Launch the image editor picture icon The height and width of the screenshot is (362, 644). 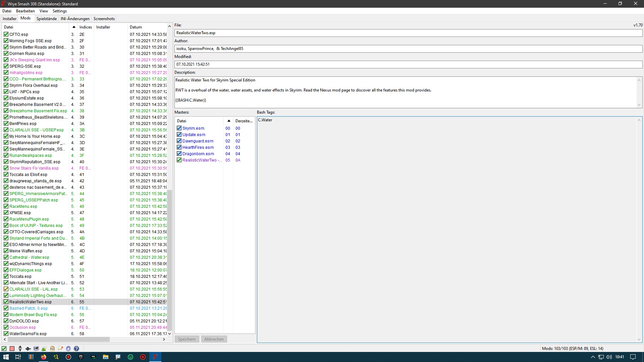click(44, 349)
